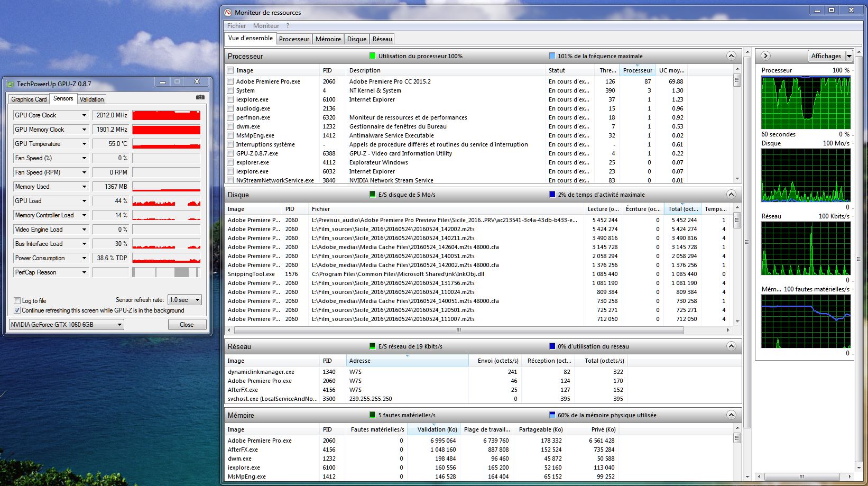Switch to GPU-Z Graphics Card tab

[x=29, y=99]
